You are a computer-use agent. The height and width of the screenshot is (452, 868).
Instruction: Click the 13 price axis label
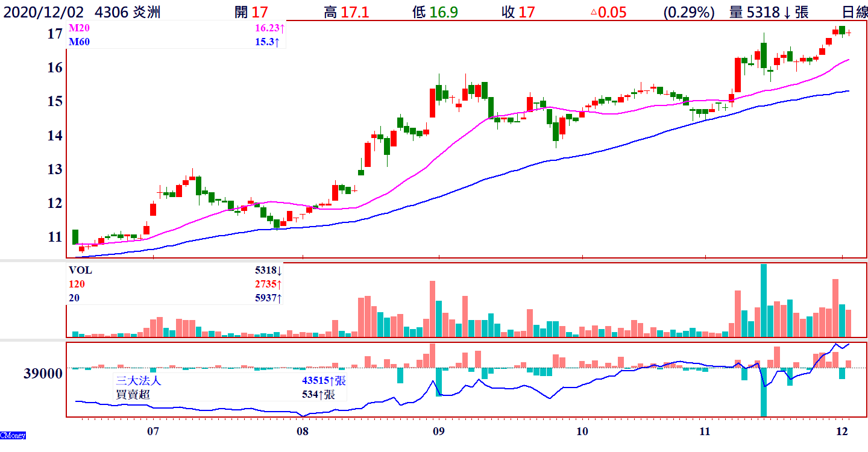[55, 169]
